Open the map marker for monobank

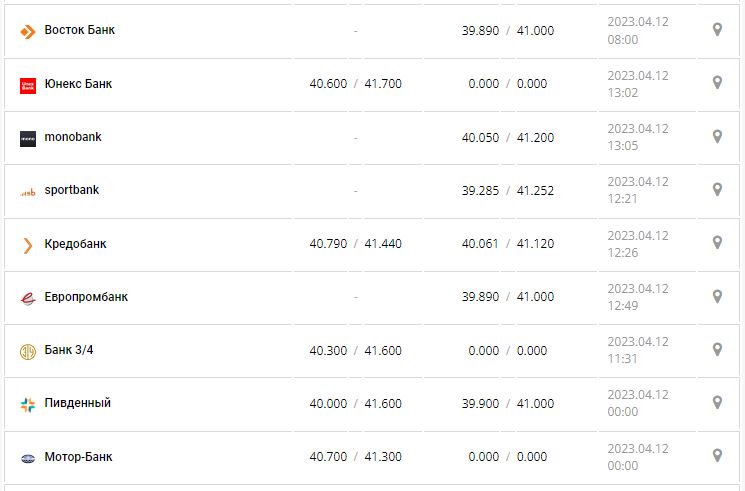[717, 137]
